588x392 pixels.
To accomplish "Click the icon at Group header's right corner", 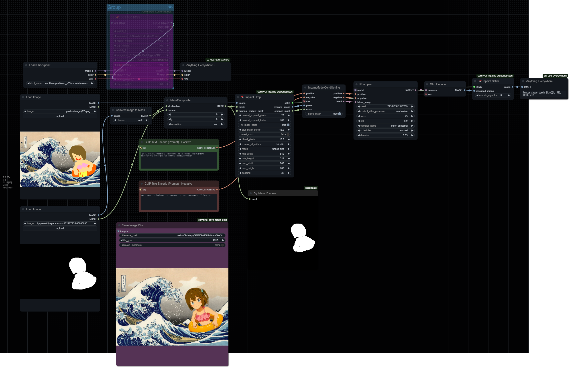I will tap(170, 7).
